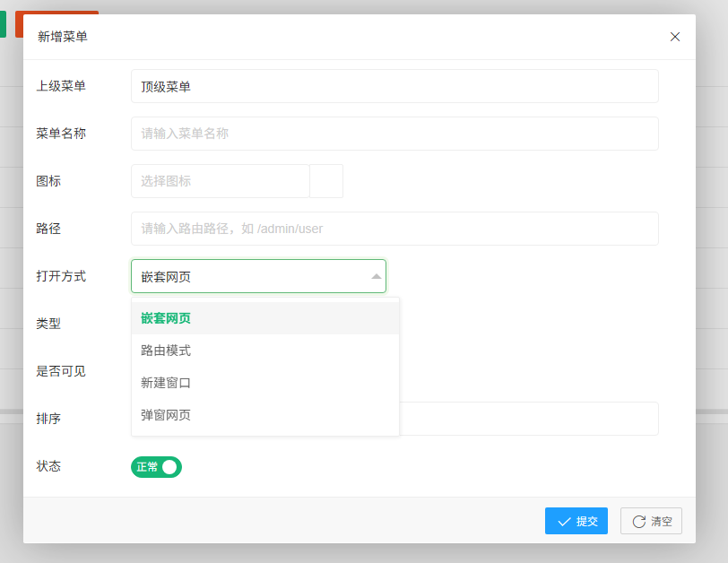The image size is (728, 563).
Task: Toggle the 状态 switch labeled 正常
Action: pyautogui.click(x=156, y=467)
